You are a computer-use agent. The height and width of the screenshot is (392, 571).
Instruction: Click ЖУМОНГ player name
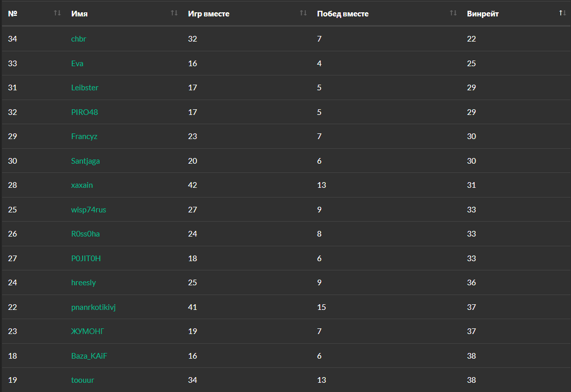pyautogui.click(x=88, y=331)
